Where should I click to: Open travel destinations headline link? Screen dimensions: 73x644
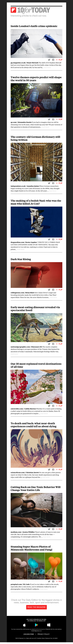pos(36,365)
